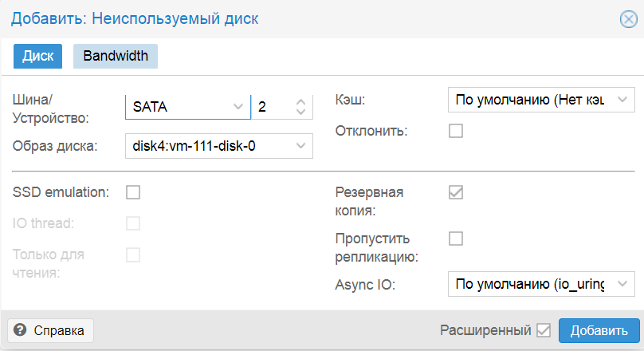Uncheck the Резервная копия checkbox
The width and height of the screenshot is (644, 351).
pyautogui.click(x=456, y=192)
